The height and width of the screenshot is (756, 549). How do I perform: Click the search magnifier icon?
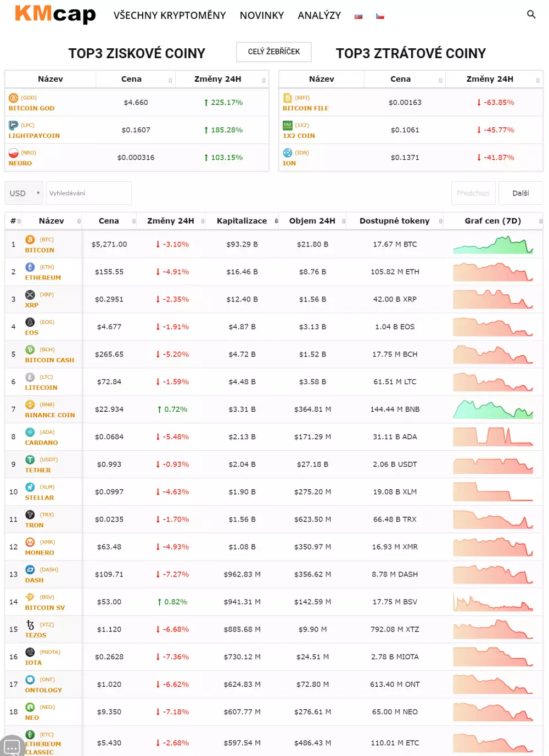(x=531, y=14)
